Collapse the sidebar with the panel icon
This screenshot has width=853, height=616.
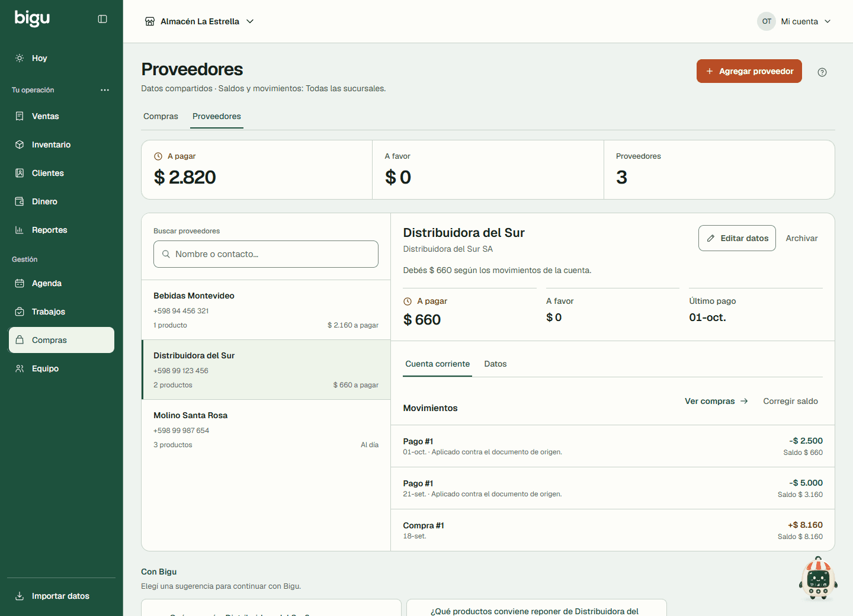[x=102, y=19]
